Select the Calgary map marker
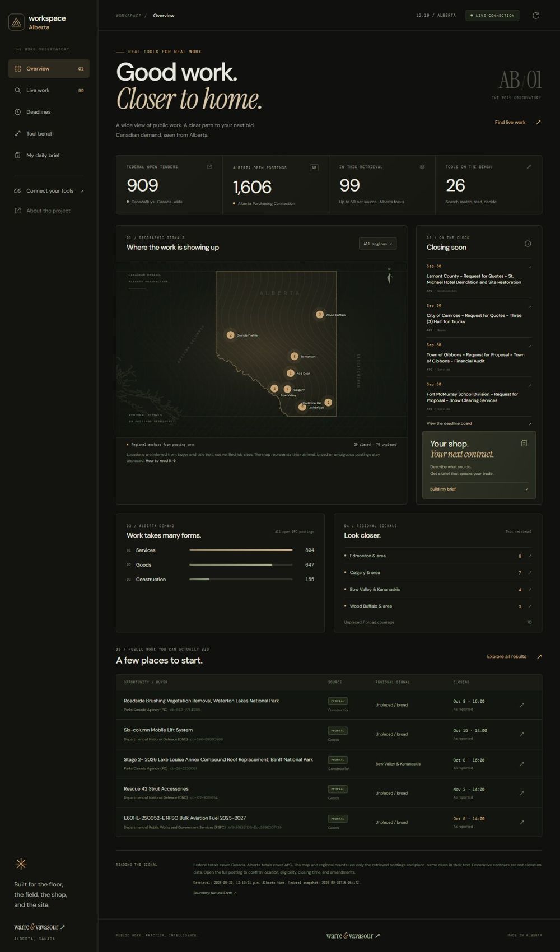Screen dimensions: 560x952 click(287, 389)
